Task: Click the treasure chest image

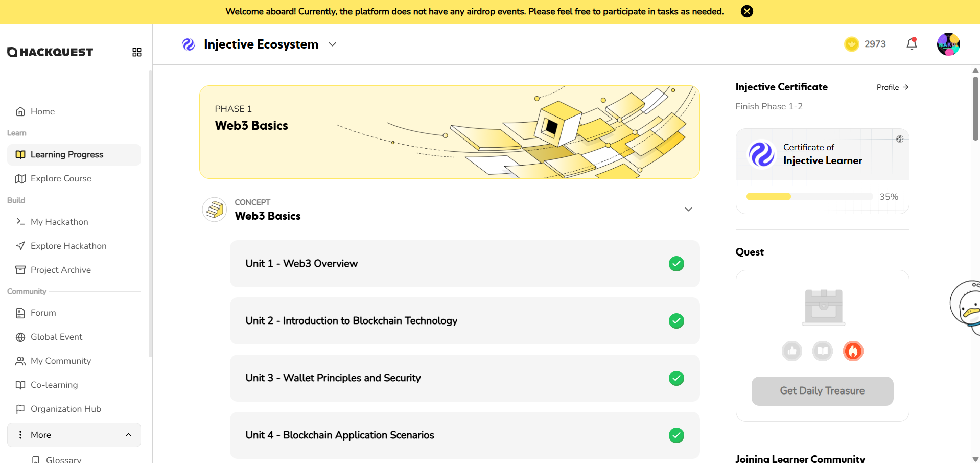Action: click(824, 307)
